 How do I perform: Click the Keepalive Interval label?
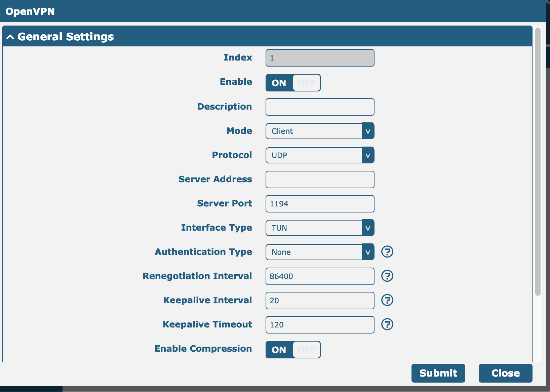tap(207, 300)
